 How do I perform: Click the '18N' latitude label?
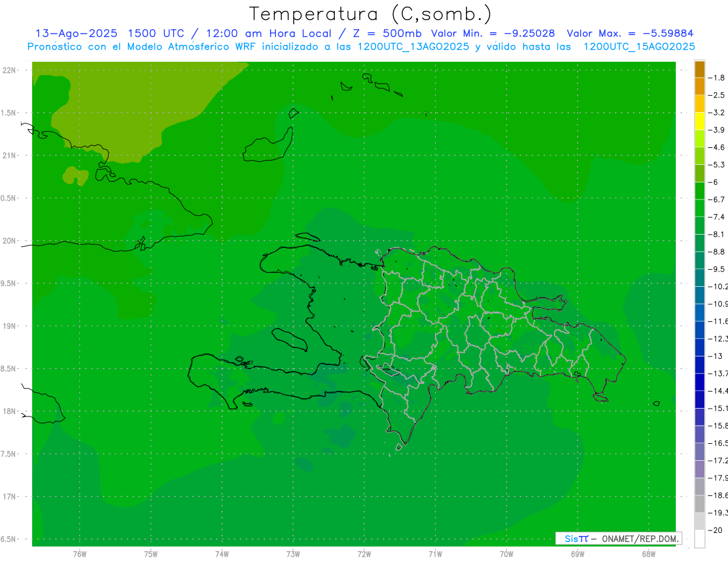[x=10, y=411]
